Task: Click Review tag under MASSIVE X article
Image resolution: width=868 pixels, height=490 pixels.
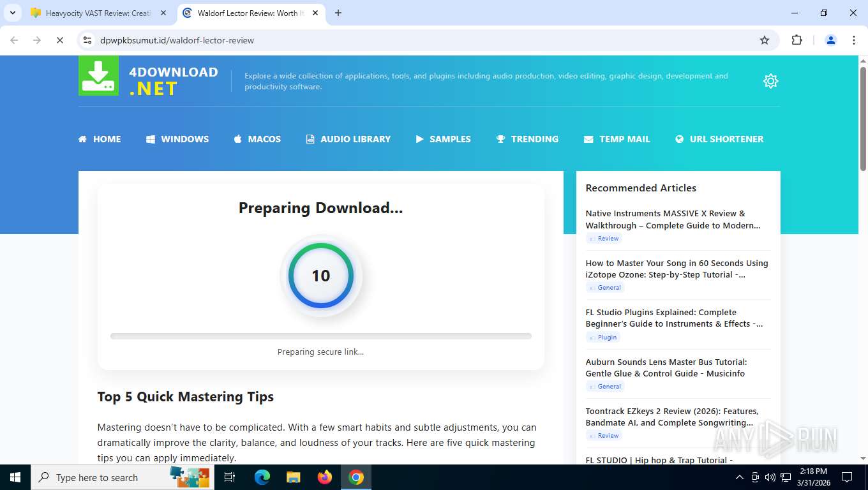Action: coord(604,238)
